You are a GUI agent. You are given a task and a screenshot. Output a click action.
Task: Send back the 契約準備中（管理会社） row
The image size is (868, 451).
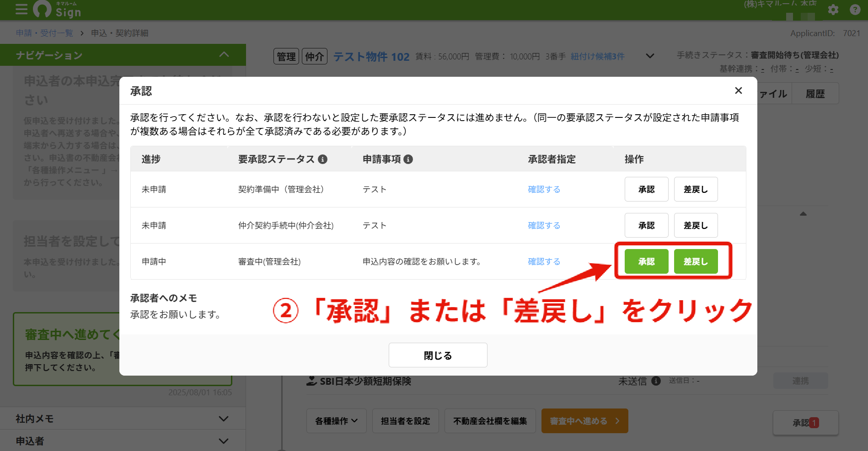[696, 189]
